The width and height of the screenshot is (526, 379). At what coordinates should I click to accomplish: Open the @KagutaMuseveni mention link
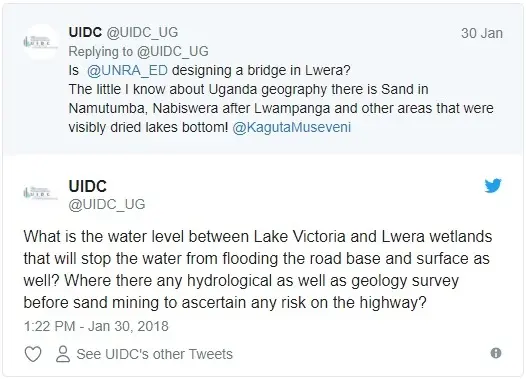tap(292, 127)
